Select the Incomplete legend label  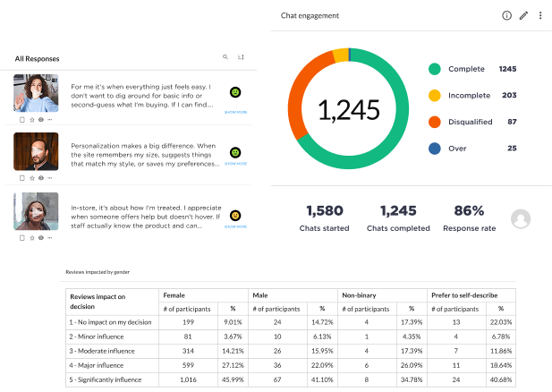pos(470,96)
